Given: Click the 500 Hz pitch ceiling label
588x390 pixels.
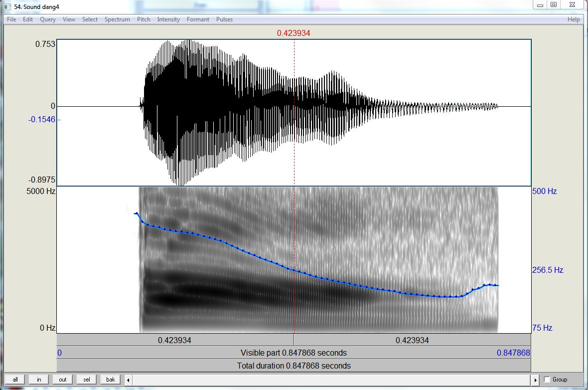Looking at the screenshot, I should [545, 191].
